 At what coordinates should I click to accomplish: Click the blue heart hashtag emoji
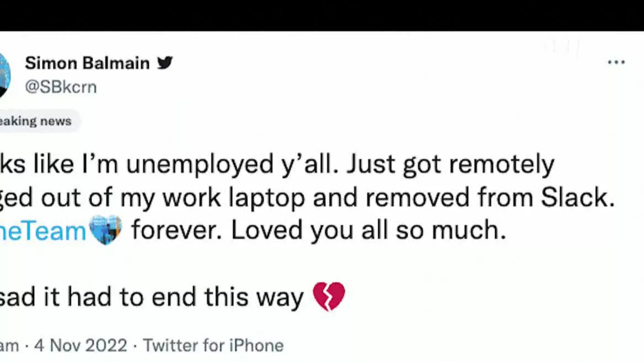click(x=105, y=229)
